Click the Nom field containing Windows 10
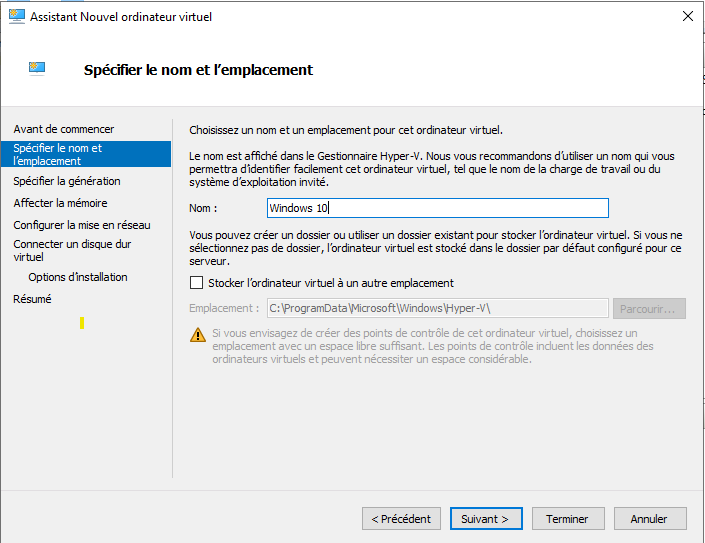Image resolution: width=705 pixels, height=543 pixels. 438,208
